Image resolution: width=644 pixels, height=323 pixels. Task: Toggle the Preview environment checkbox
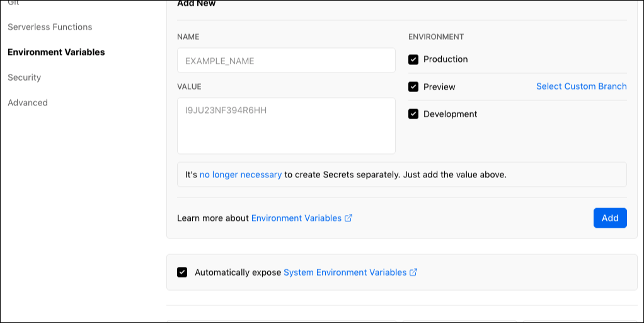pyautogui.click(x=413, y=86)
